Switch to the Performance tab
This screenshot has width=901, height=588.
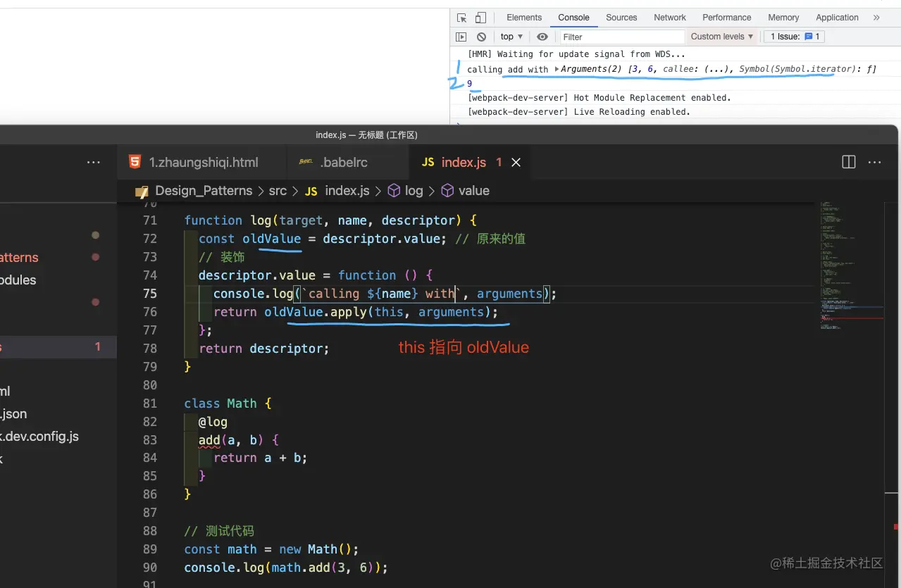coord(727,18)
